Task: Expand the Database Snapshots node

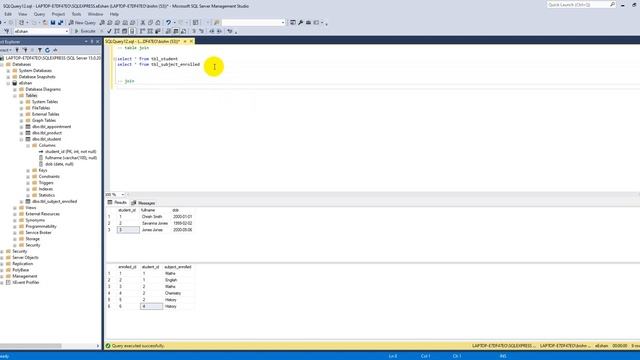Action: click(x=8, y=77)
